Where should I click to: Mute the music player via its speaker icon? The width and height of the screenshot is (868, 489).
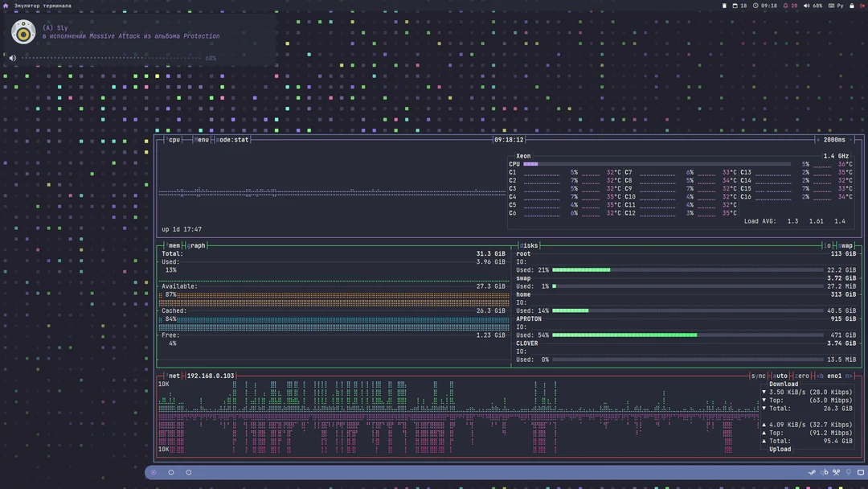pos(11,58)
